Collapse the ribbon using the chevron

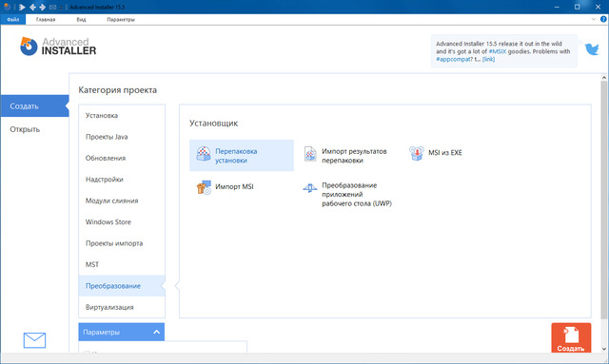593,19
